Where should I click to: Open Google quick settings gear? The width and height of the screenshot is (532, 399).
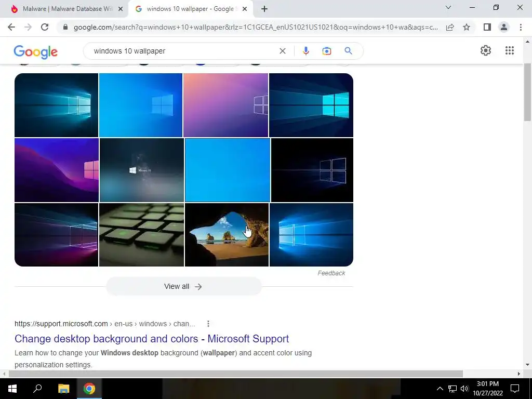pyautogui.click(x=486, y=50)
